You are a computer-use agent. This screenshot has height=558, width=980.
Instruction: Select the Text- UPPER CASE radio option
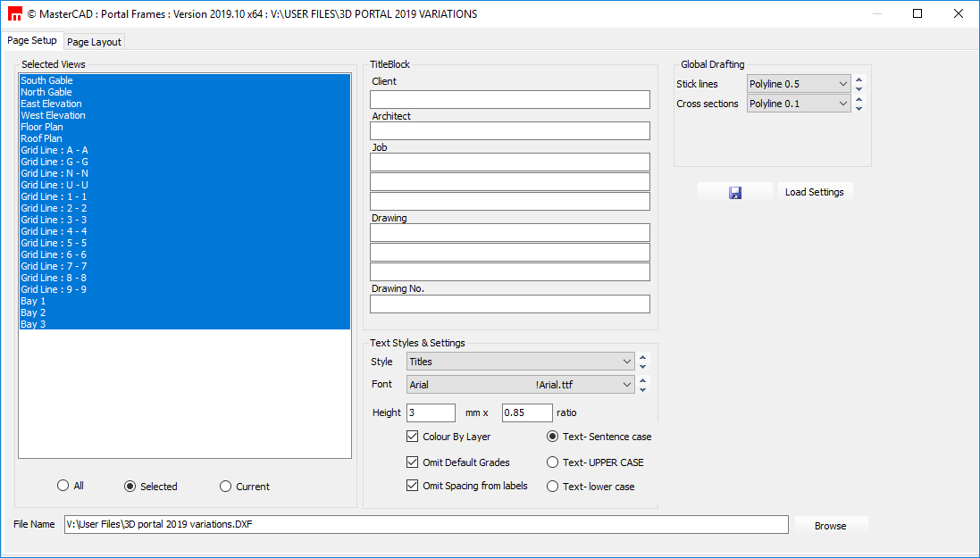click(x=553, y=462)
